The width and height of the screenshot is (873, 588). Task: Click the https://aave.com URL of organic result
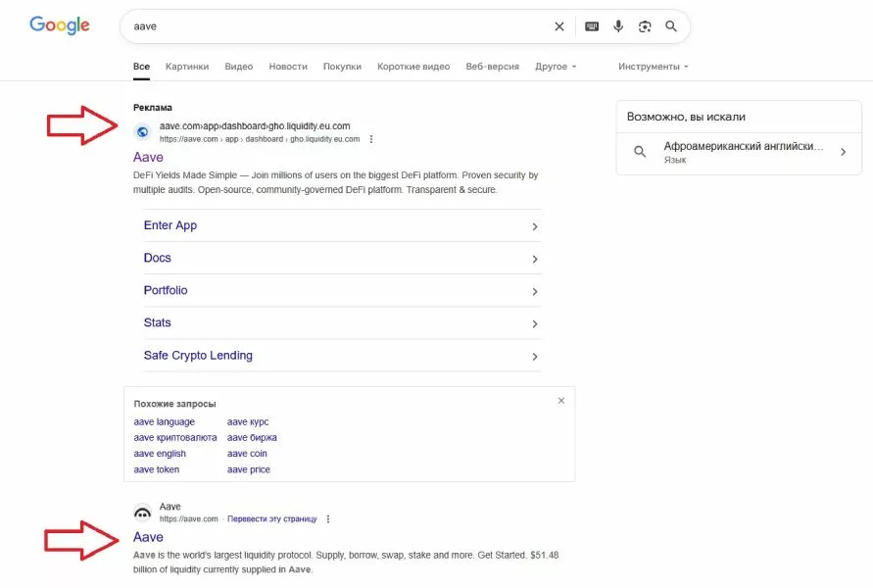(189, 519)
